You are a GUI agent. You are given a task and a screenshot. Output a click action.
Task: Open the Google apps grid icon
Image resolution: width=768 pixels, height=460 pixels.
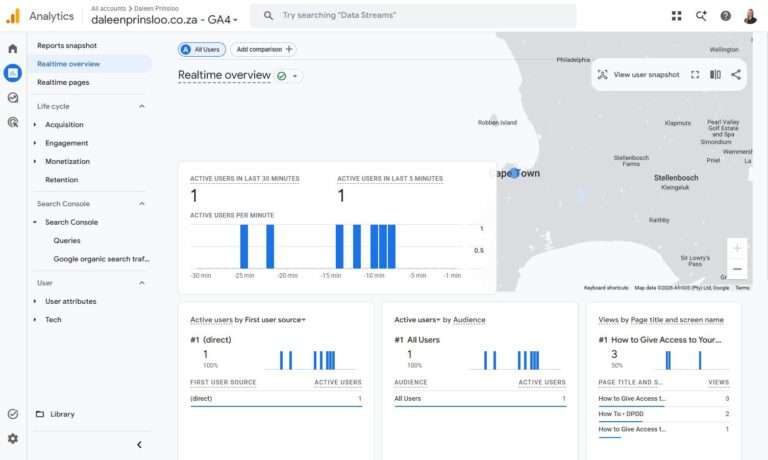676,16
